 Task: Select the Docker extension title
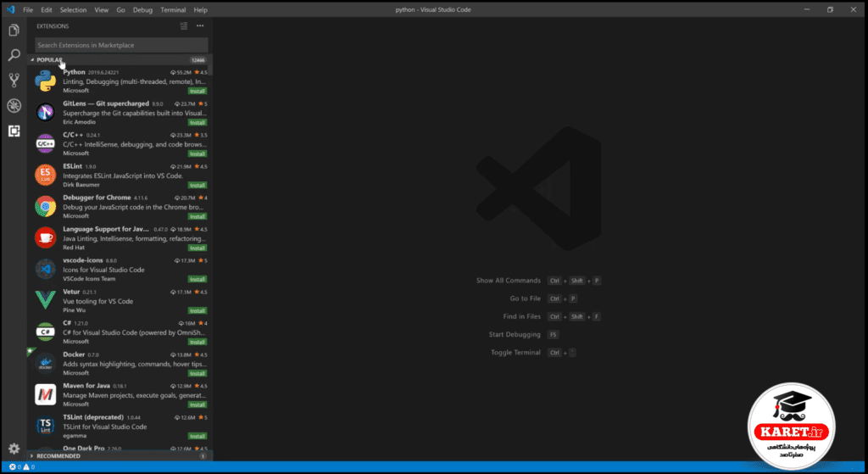tap(74, 354)
